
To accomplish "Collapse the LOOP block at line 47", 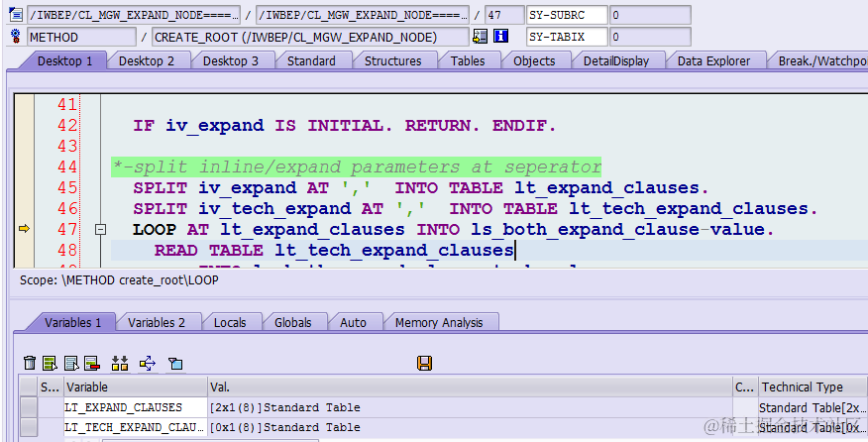I will tap(100, 229).
